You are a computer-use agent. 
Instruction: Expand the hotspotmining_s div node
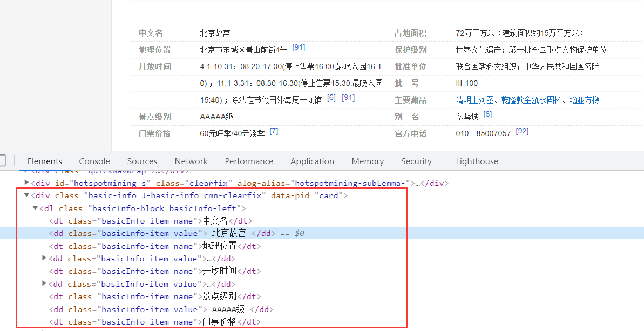click(x=26, y=183)
